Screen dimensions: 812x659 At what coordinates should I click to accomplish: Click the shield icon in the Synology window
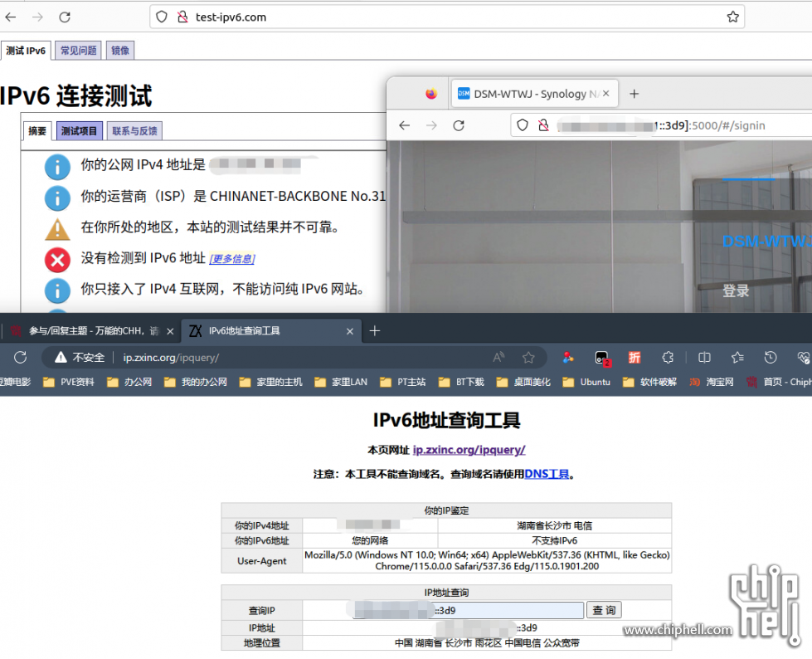[x=523, y=125]
